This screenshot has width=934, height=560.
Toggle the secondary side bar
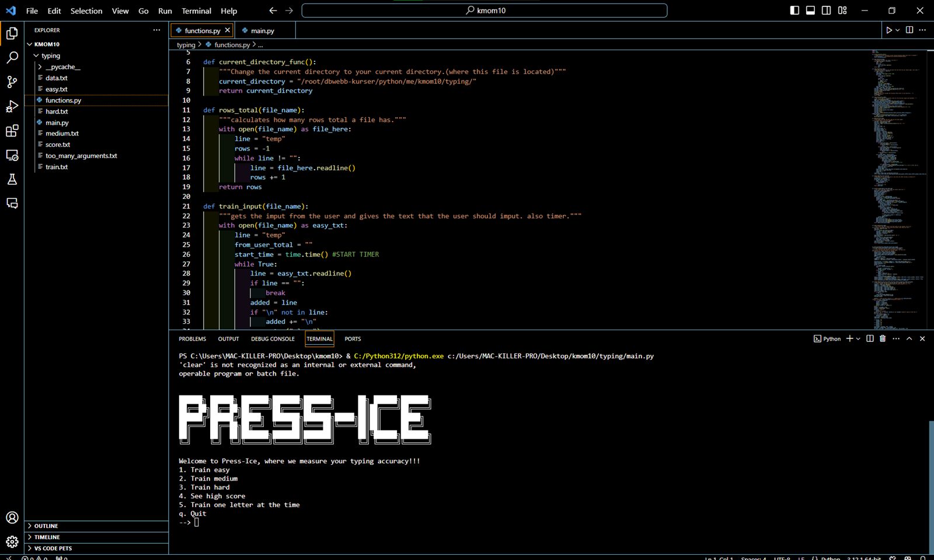point(827,10)
